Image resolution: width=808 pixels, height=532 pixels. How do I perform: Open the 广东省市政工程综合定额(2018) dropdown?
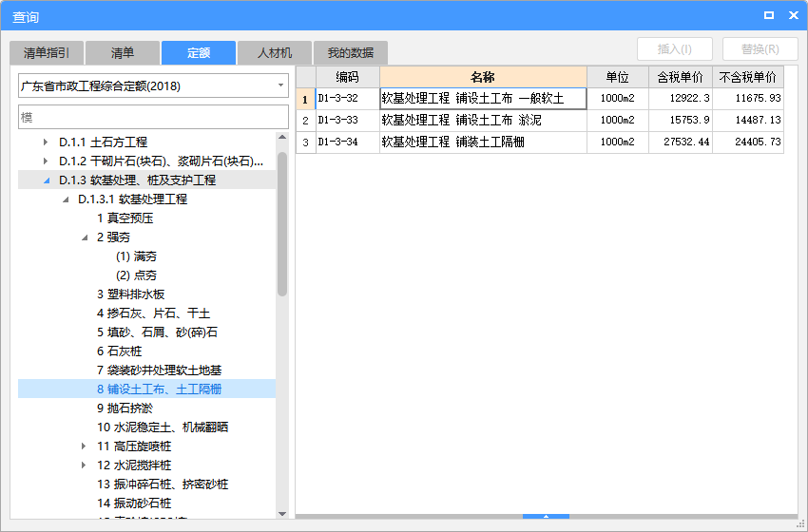click(x=153, y=86)
